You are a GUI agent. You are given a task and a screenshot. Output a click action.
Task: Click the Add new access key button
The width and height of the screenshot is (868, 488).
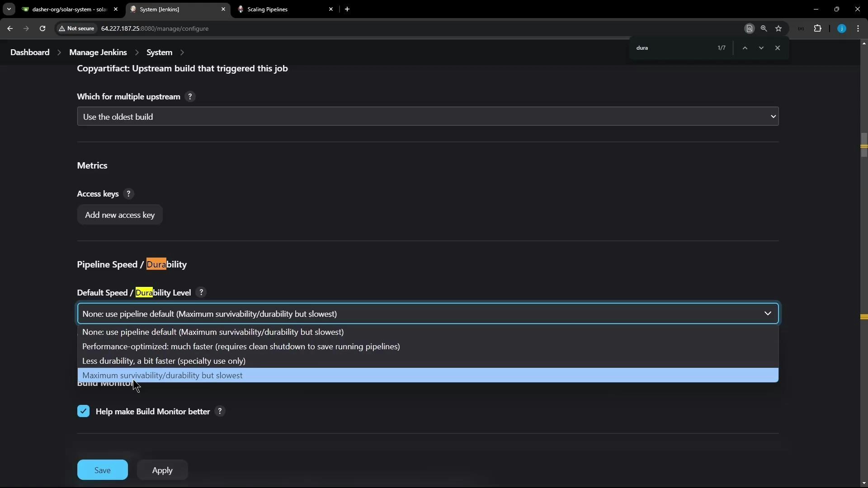click(120, 215)
